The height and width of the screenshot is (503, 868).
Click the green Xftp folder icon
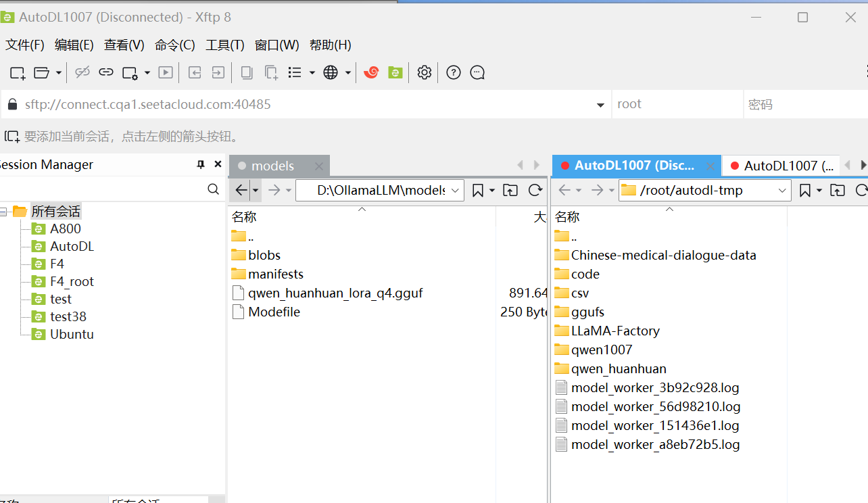pos(395,72)
